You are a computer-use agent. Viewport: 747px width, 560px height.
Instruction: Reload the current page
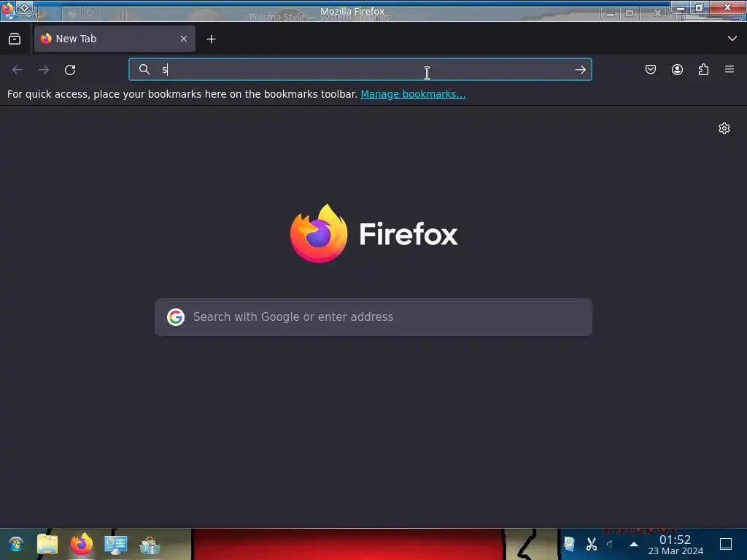coord(70,70)
